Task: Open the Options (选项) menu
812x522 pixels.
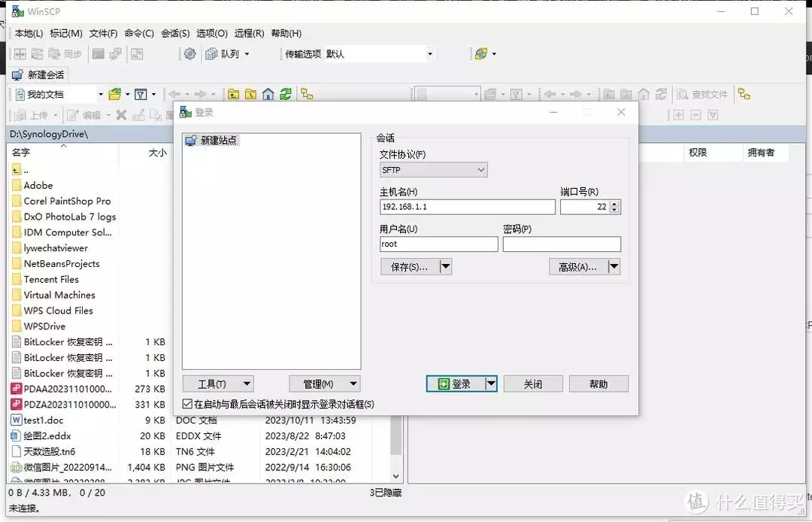Action: (x=212, y=33)
